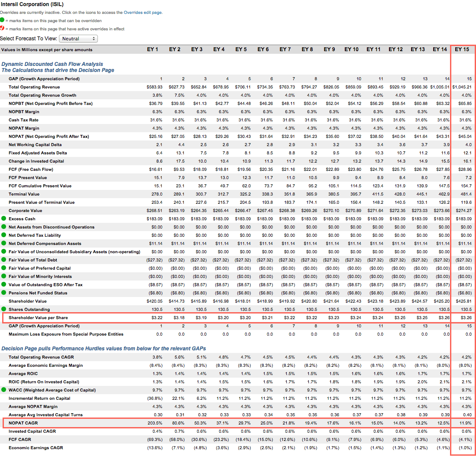Click the ROIC (Return On Invested Capital) label
The image size is (476, 457).
[44, 382]
